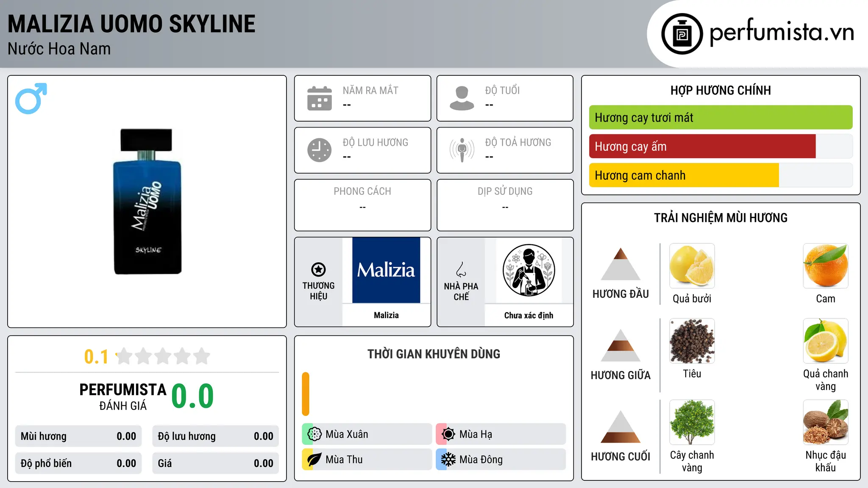Click the Mùa Hạ sun icon
The width and height of the screenshot is (868, 488).
pyautogui.click(x=448, y=434)
